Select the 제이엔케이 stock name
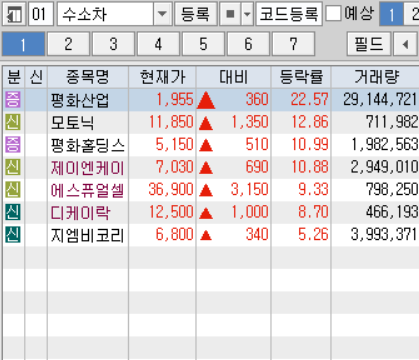This screenshot has height=360, width=419. [87, 167]
